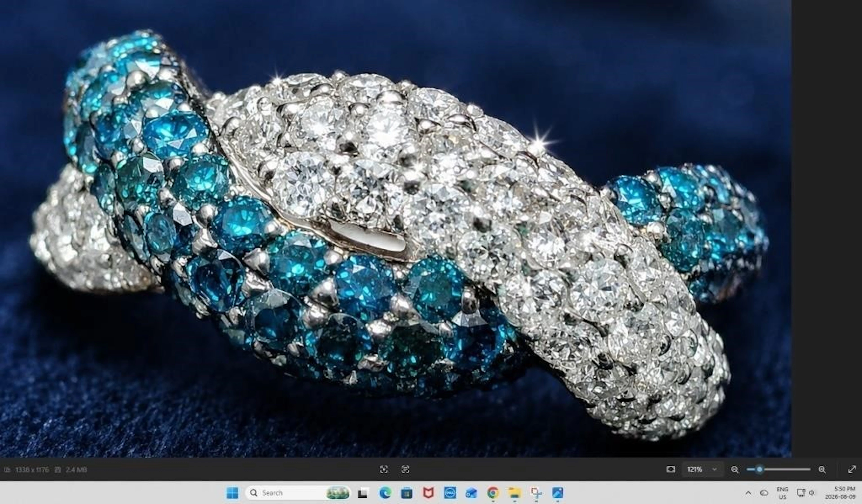This screenshot has height=504, width=862.
Task: Open the Dell app from the taskbar
Action: (x=450, y=493)
